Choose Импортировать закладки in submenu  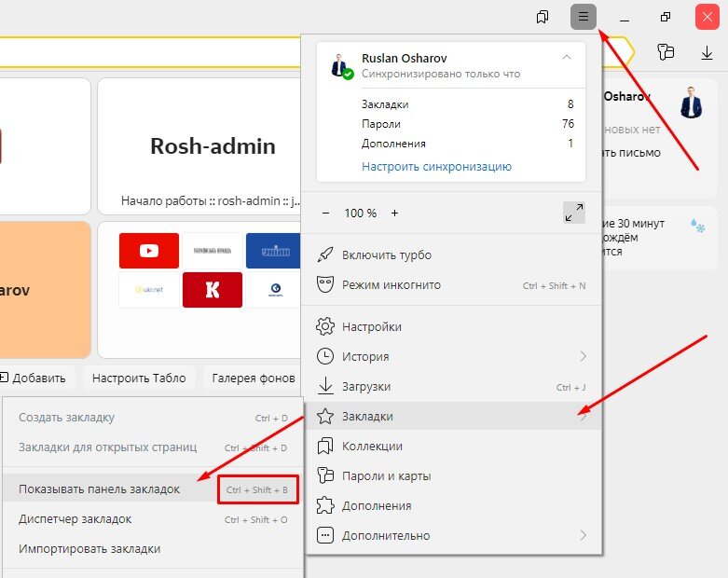click(153, 548)
